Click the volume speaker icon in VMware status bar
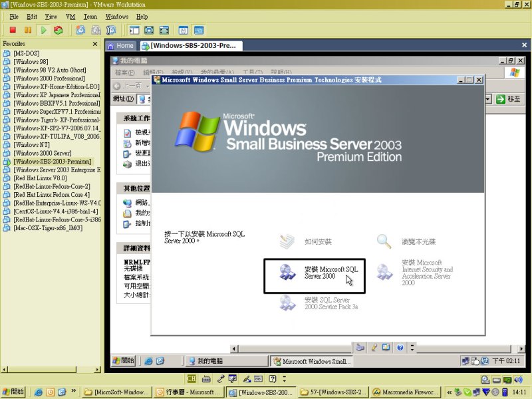This screenshot has width=532, height=399. [x=518, y=380]
